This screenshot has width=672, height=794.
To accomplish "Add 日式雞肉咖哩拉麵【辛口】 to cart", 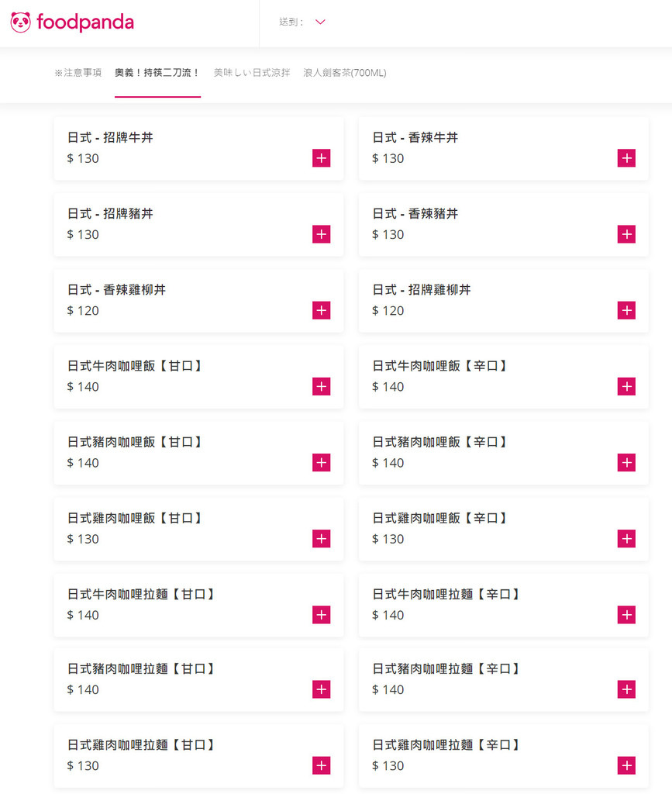I will coord(626,765).
